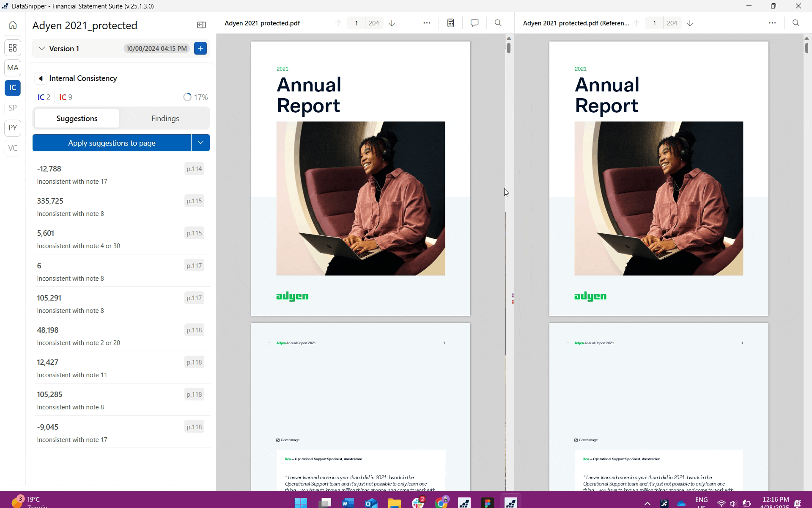Click the version date 10/08/2024 04:15 PM
The height and width of the screenshot is (508, 812).
(x=156, y=49)
